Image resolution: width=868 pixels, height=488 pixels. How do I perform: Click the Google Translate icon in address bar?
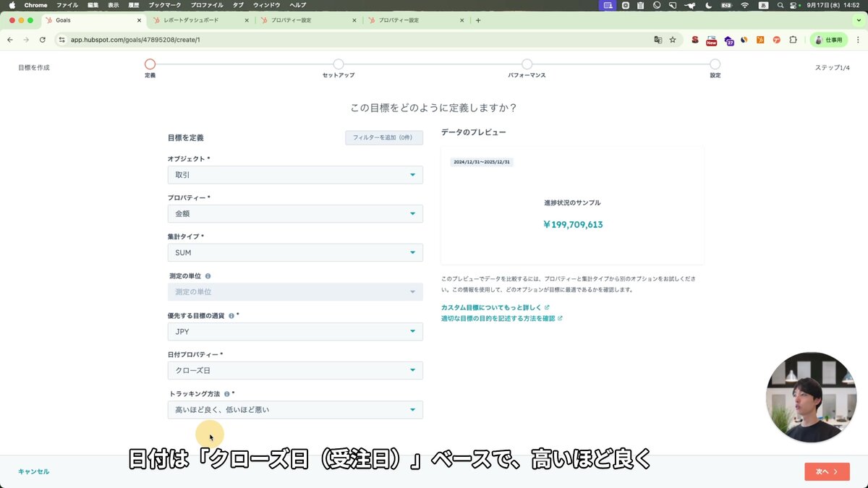click(x=658, y=41)
